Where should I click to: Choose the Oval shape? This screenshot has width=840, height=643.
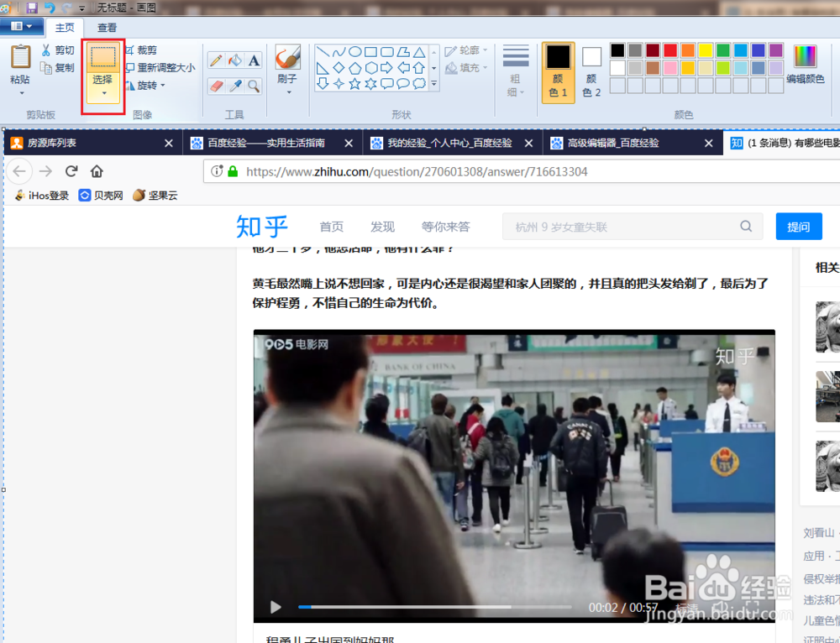click(354, 52)
